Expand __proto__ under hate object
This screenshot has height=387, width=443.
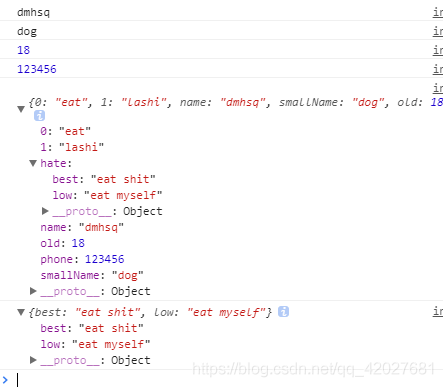click(45, 211)
